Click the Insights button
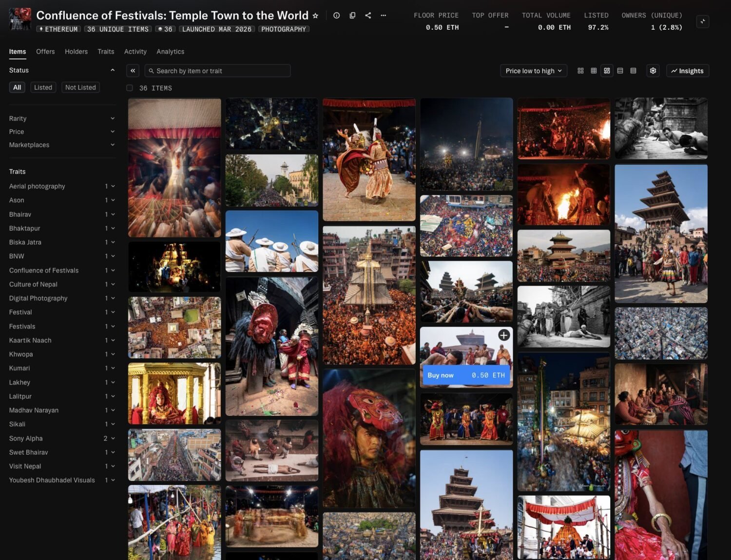The height and width of the screenshot is (560, 731). tap(687, 71)
